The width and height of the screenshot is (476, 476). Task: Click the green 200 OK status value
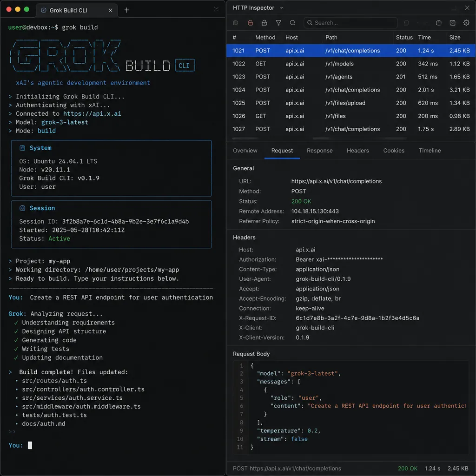tap(301, 201)
